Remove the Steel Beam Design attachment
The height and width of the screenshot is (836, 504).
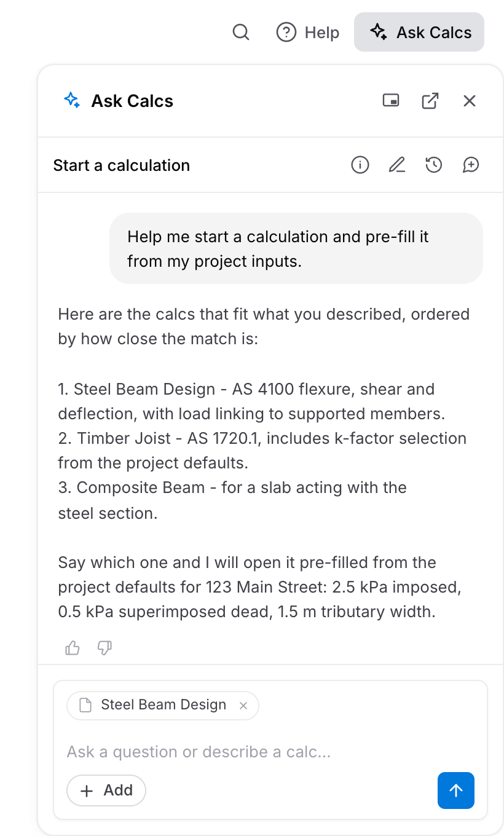(243, 706)
